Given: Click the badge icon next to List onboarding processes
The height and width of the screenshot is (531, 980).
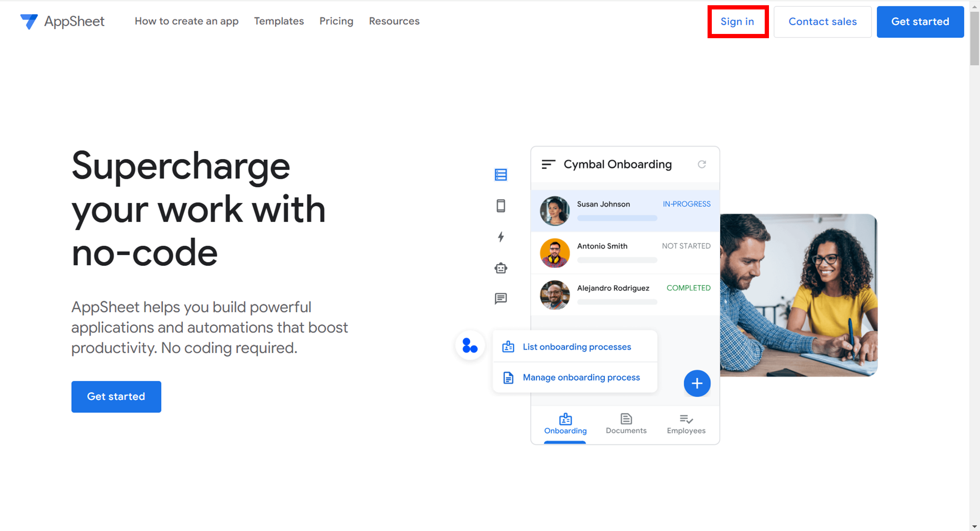Looking at the screenshot, I should 508,347.
